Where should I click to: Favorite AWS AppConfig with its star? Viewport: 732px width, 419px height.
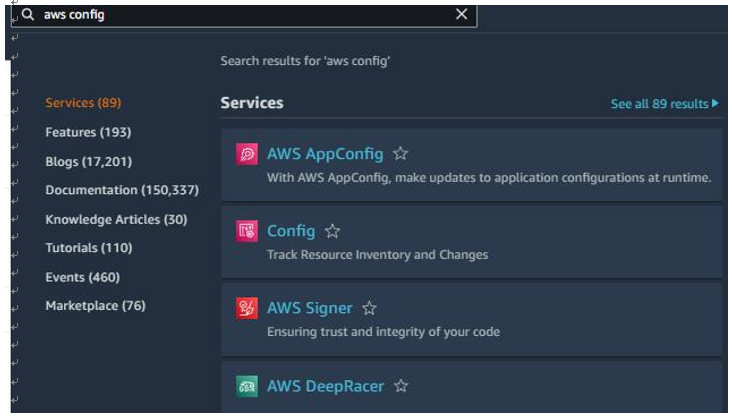(400, 154)
